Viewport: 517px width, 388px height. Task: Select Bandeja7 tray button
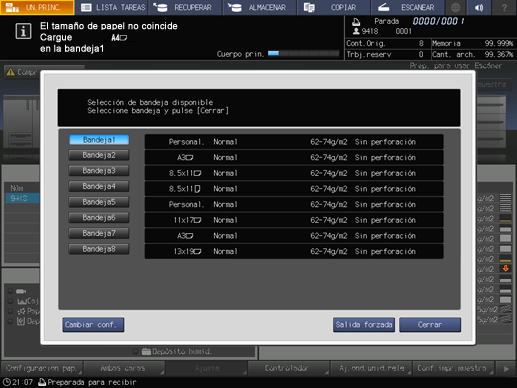coord(99,233)
